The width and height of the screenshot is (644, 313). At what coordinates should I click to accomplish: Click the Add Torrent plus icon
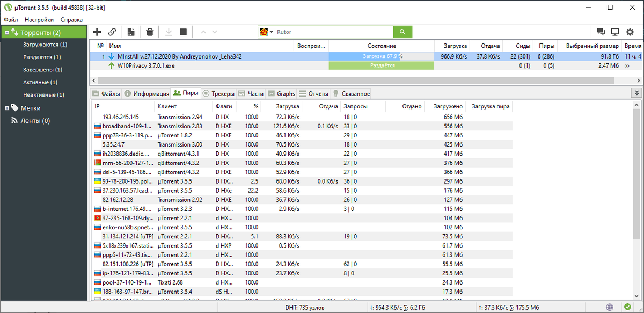97,32
